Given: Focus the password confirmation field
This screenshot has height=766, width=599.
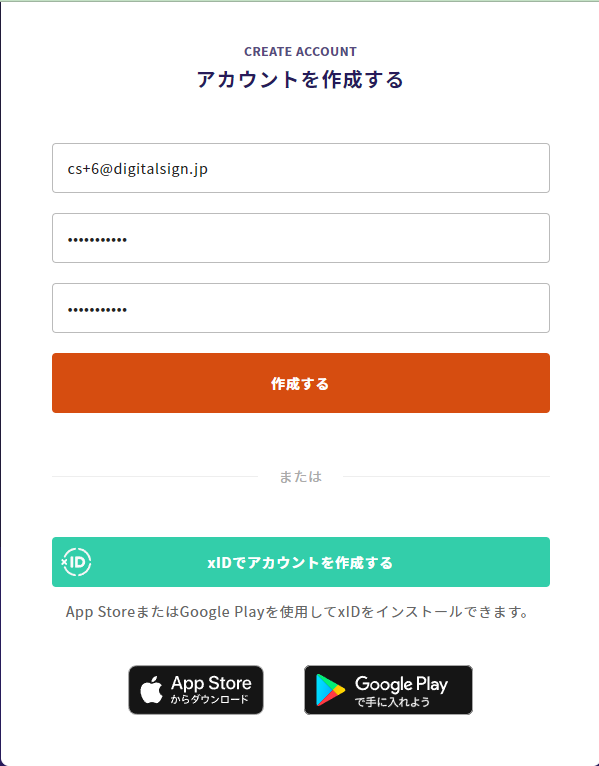Looking at the screenshot, I should tap(301, 308).
